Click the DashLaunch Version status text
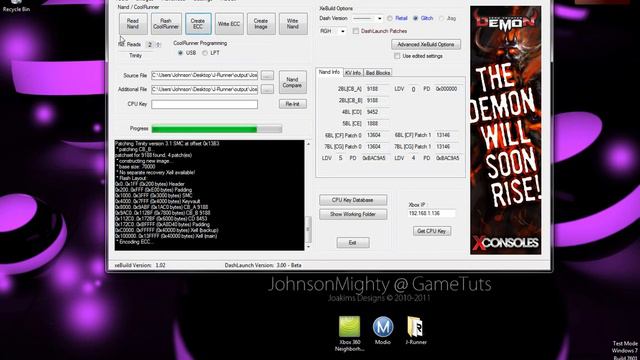The height and width of the screenshot is (360, 640). coord(263,265)
